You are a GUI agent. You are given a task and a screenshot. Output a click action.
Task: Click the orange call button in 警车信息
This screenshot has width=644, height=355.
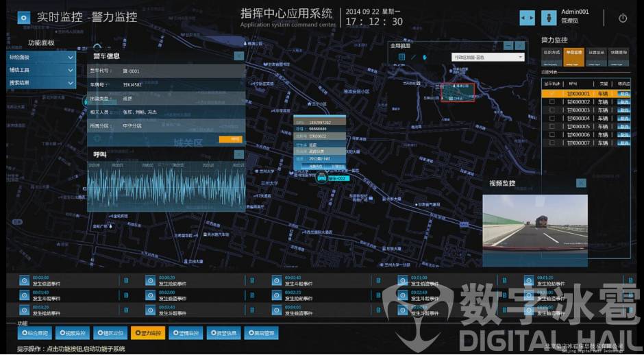[230, 139]
